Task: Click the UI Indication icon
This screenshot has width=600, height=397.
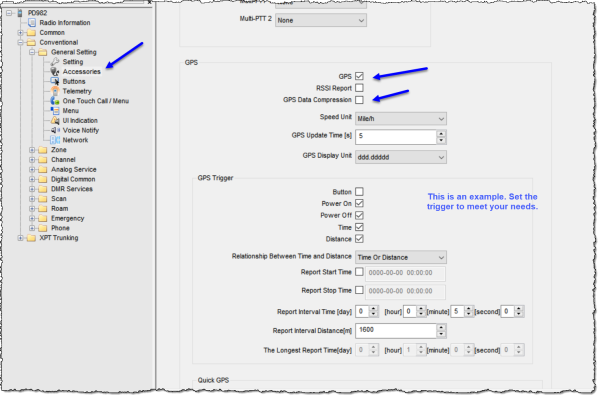Action: (x=55, y=121)
